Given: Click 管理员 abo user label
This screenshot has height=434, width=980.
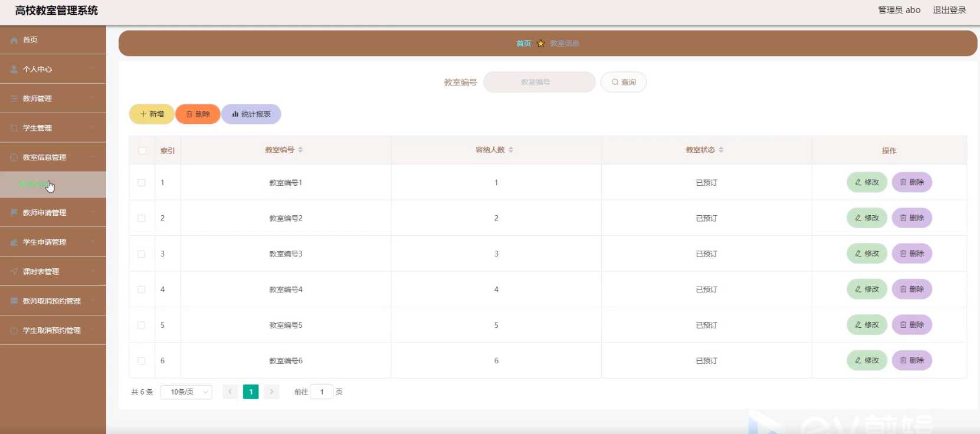Looking at the screenshot, I should [899, 10].
